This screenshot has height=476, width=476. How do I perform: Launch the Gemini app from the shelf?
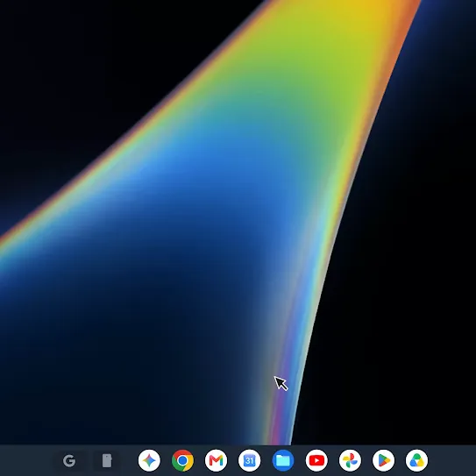click(149, 461)
